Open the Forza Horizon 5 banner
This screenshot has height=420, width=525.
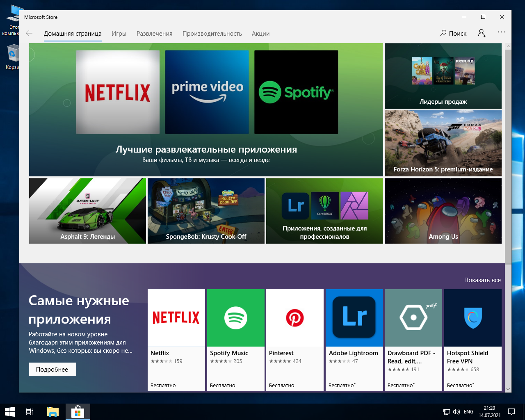[443, 143]
